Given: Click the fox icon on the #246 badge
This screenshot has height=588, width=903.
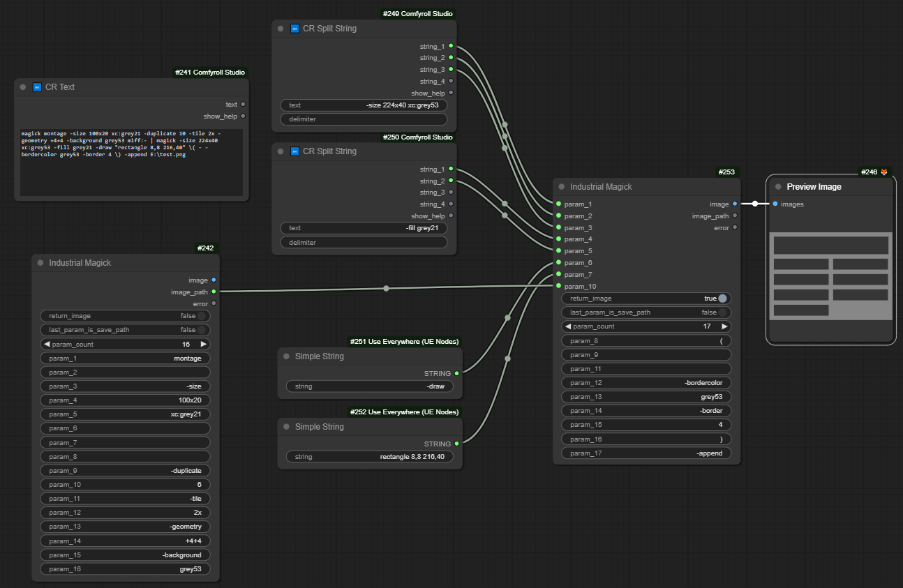Looking at the screenshot, I should coord(884,172).
